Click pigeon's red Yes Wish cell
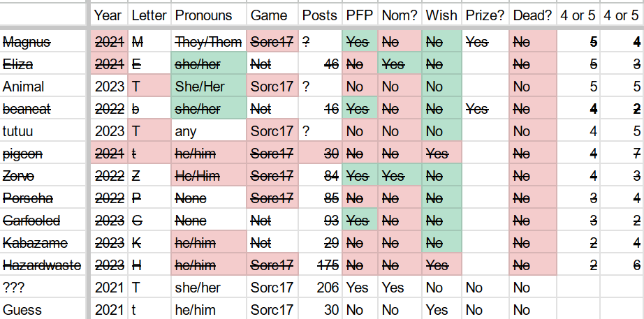 click(441, 153)
